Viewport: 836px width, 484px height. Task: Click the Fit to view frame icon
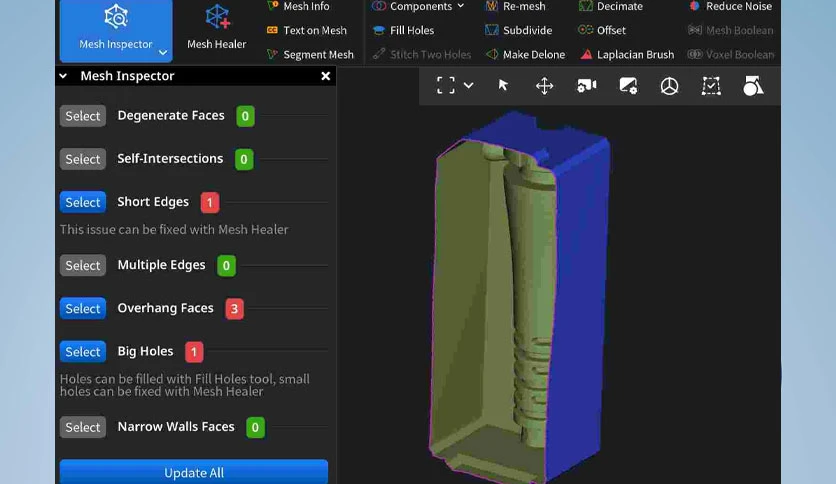446,85
